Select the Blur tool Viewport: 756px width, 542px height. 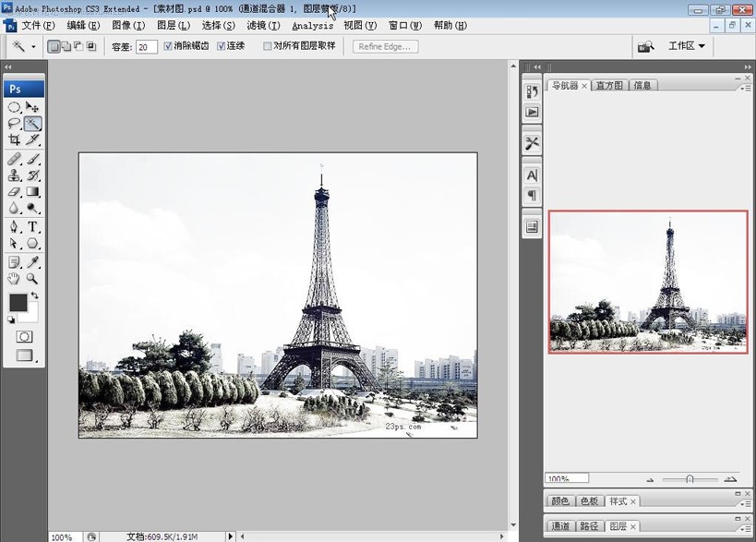[14, 208]
